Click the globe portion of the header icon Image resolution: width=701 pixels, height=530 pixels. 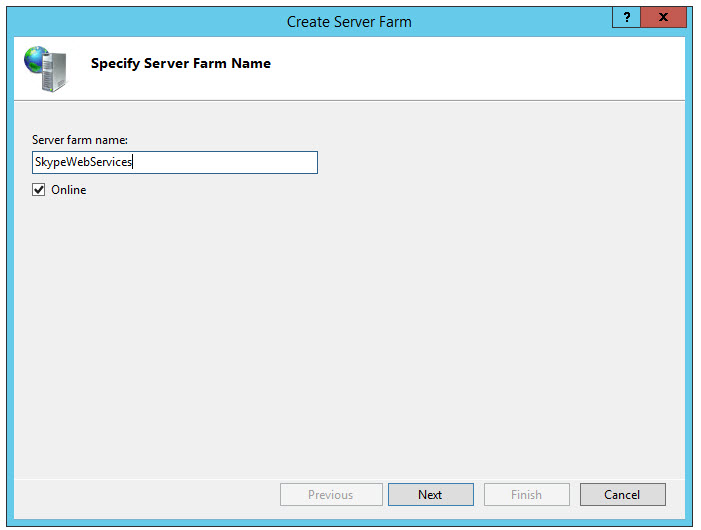tap(36, 58)
